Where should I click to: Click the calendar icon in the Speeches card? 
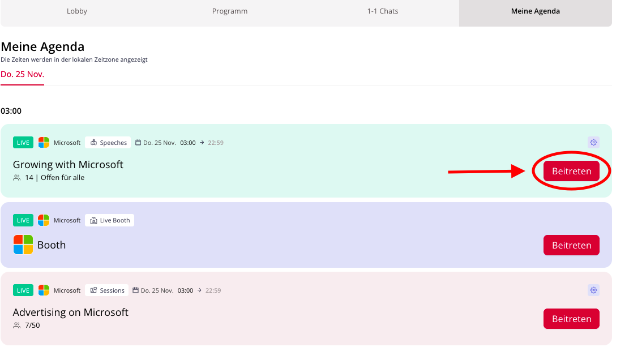point(138,143)
